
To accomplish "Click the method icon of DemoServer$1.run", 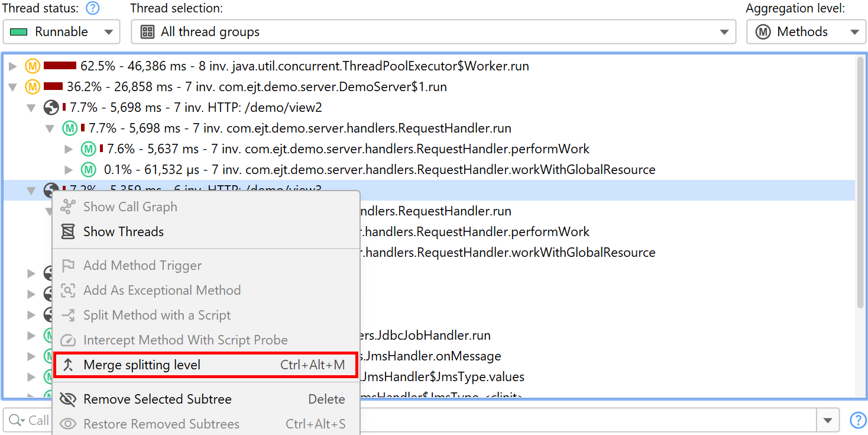I will 33,87.
